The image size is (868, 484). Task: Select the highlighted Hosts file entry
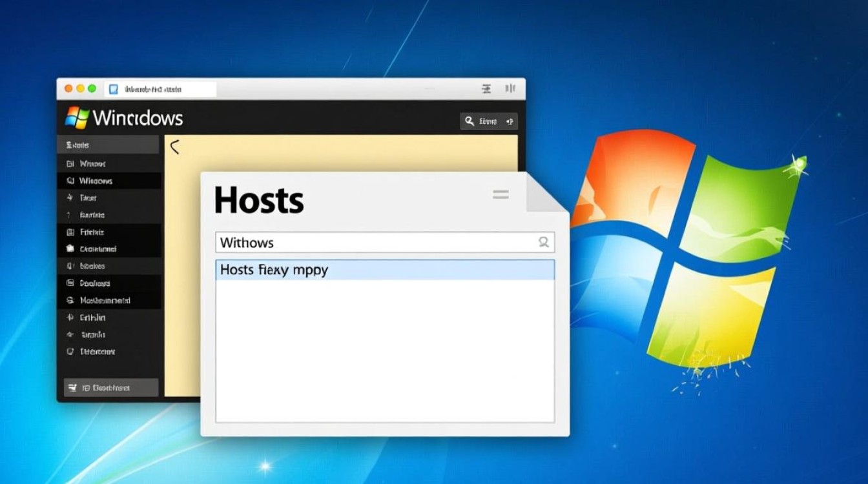(x=274, y=270)
